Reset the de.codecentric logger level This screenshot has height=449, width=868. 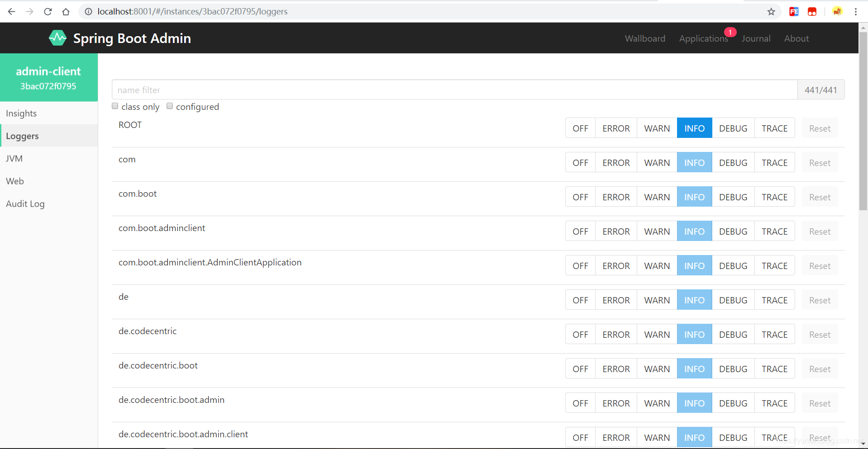820,334
